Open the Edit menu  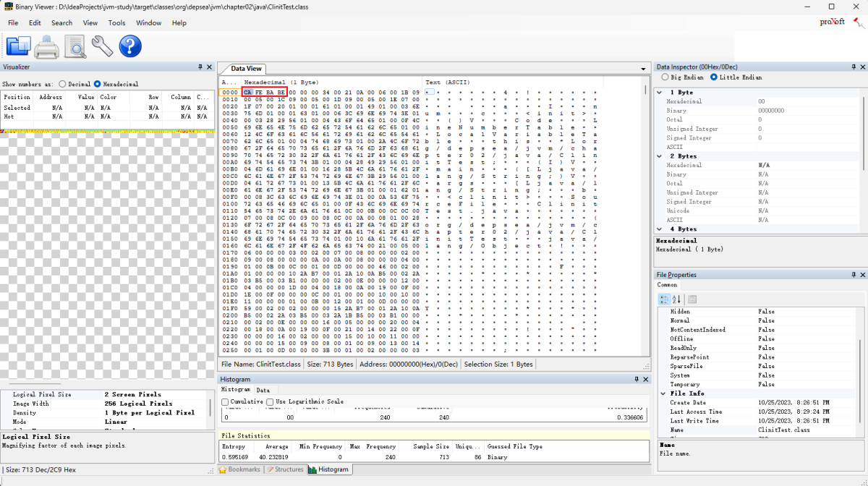coord(35,23)
